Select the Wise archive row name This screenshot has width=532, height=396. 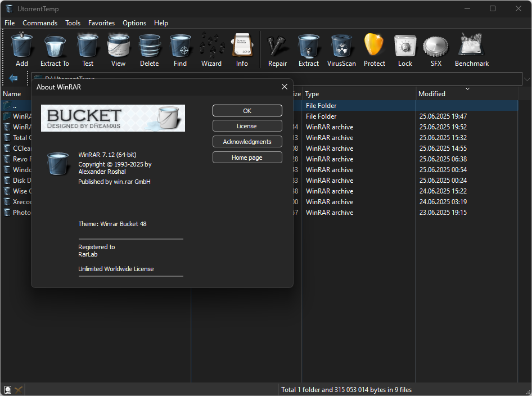pos(22,191)
